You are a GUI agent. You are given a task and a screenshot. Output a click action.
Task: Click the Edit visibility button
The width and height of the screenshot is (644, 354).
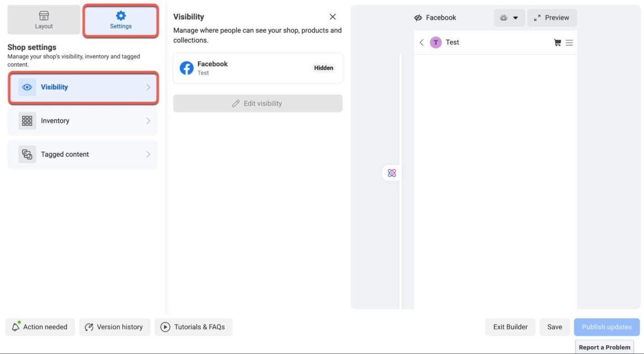[x=258, y=103]
